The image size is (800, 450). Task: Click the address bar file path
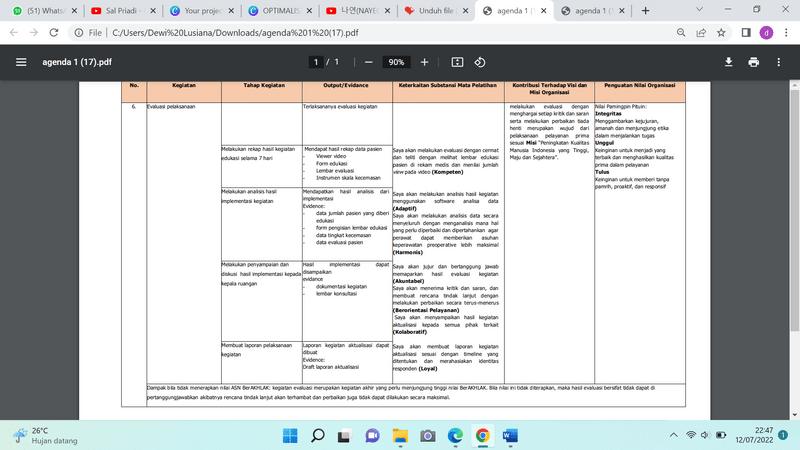(235, 33)
